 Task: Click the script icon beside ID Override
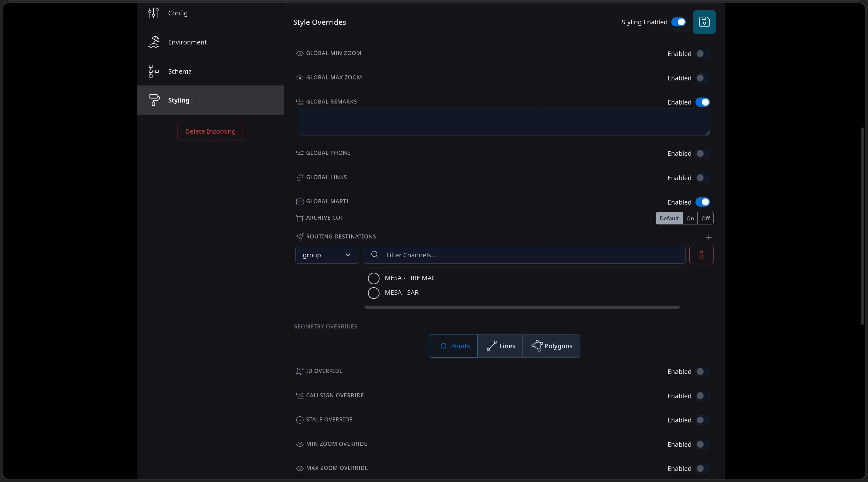(x=300, y=371)
